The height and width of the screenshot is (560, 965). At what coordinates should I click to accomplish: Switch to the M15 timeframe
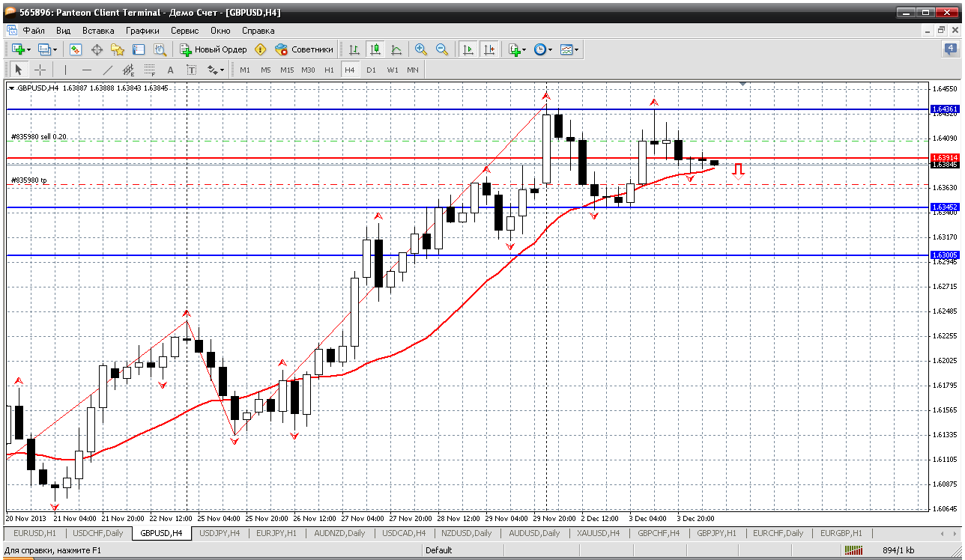tap(287, 70)
